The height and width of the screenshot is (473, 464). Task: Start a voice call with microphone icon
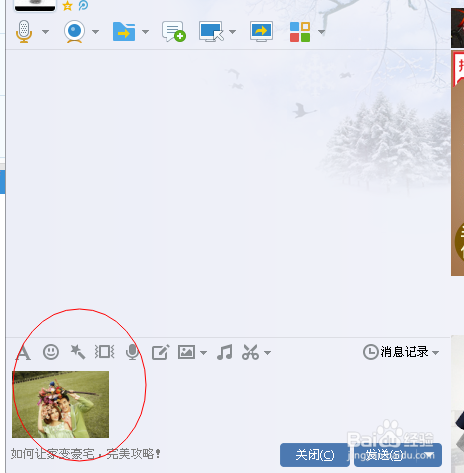pos(24,31)
